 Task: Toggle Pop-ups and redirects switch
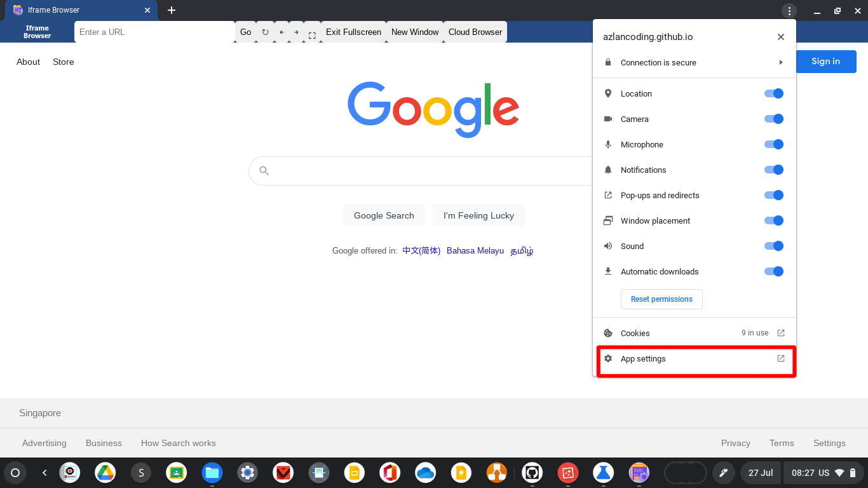tap(774, 195)
